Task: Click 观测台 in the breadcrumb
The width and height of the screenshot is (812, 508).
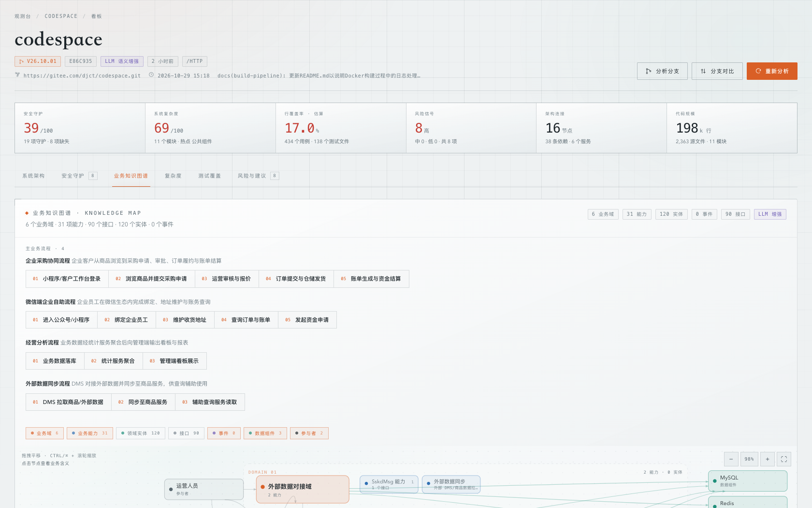Action: (22, 16)
